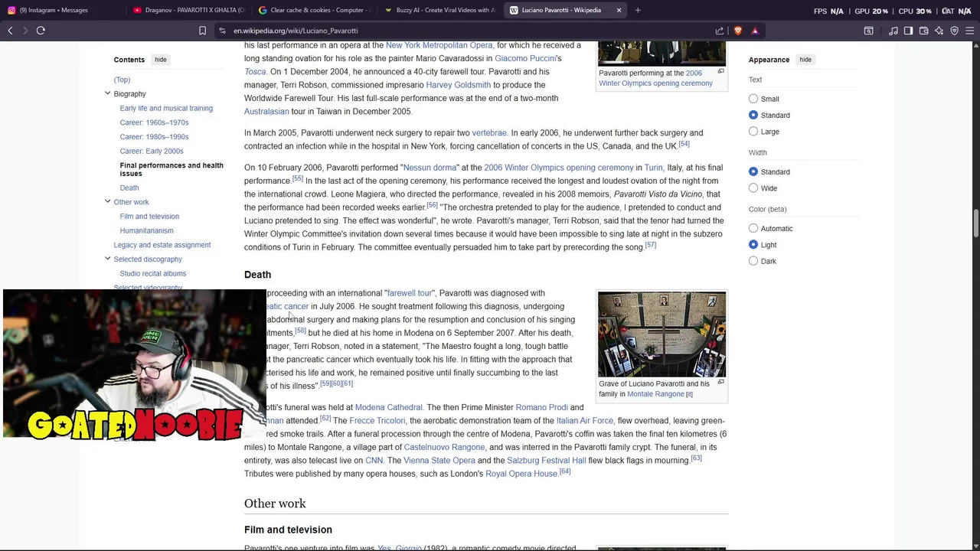
Task: Jump to (Top) in contents
Action: pyautogui.click(x=122, y=80)
